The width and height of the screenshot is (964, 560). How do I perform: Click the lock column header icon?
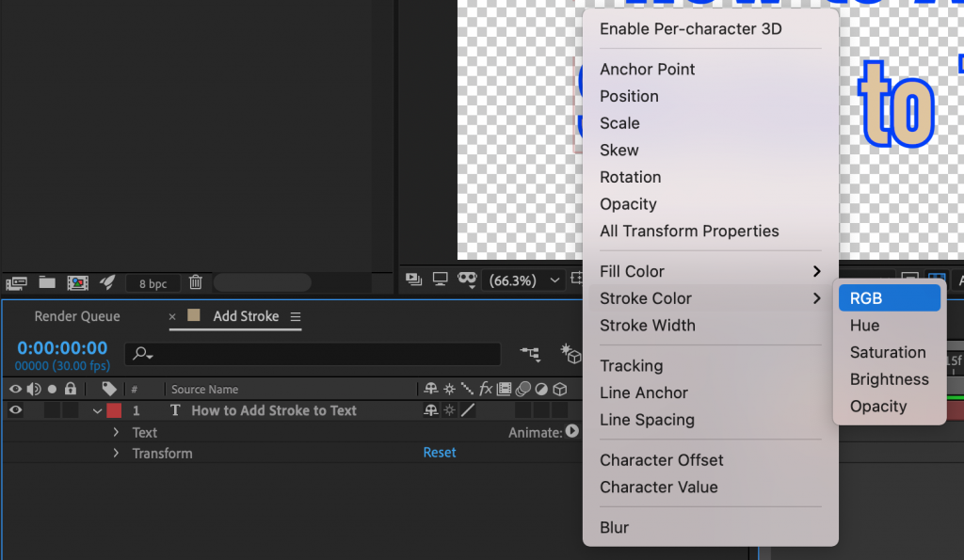(x=71, y=389)
